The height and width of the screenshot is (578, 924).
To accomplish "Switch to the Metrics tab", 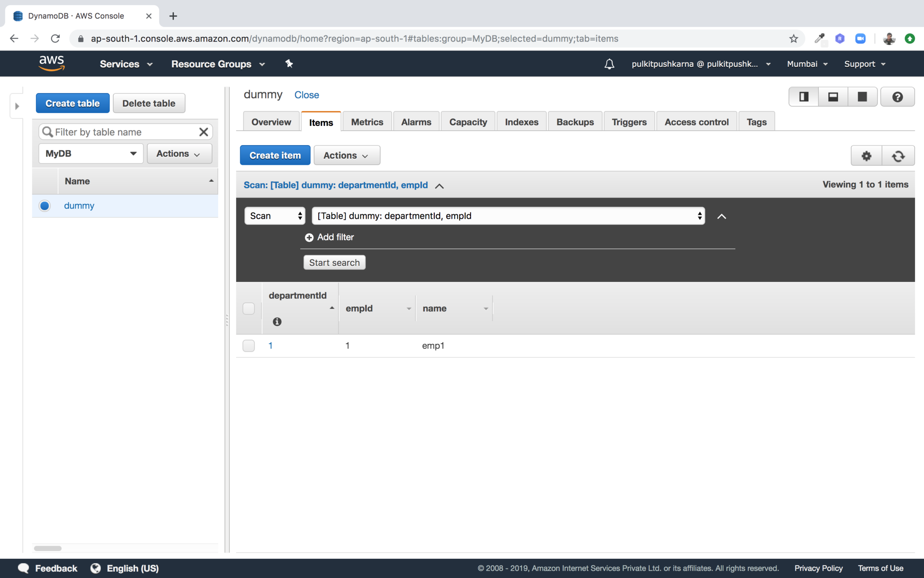I will click(x=367, y=122).
